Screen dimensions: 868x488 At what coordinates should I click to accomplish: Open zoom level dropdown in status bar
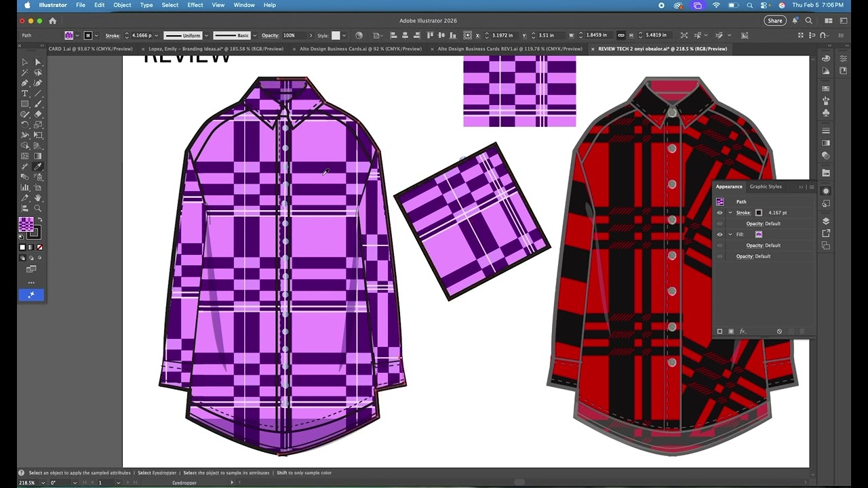[43, 483]
